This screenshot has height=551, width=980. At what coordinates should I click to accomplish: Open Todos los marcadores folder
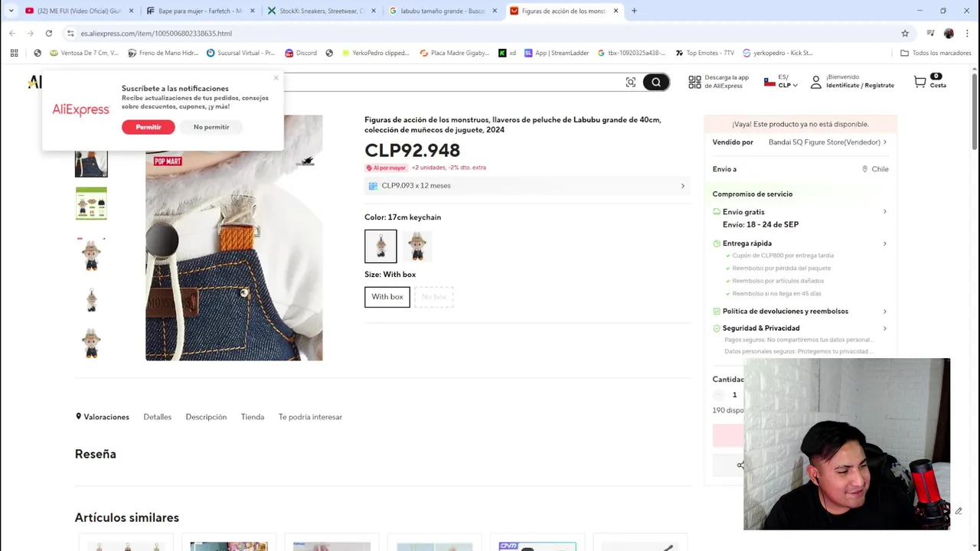(x=936, y=53)
